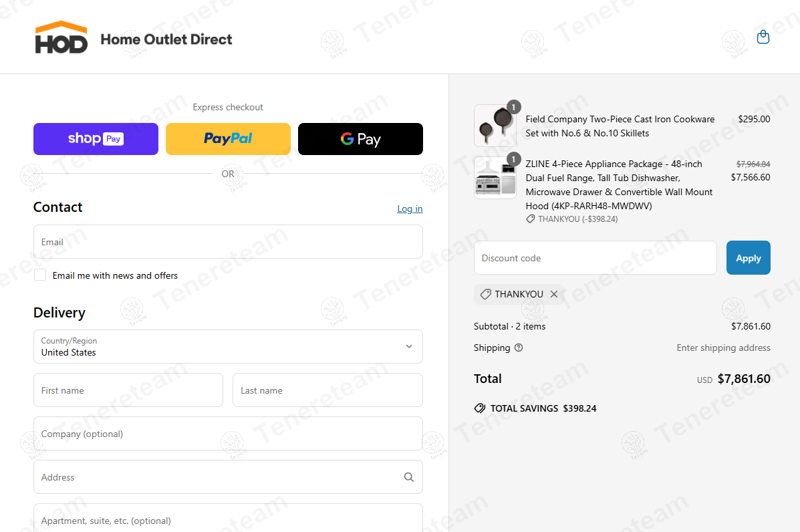Image resolution: width=800 pixels, height=532 pixels.
Task: Click the Total Savings tag icon
Action: coord(479,408)
